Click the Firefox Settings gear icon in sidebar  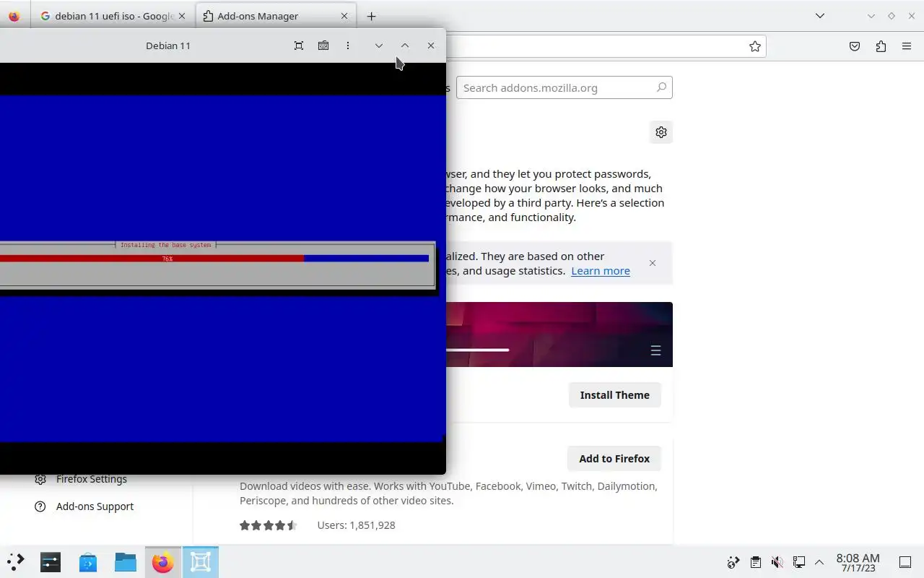(x=40, y=479)
